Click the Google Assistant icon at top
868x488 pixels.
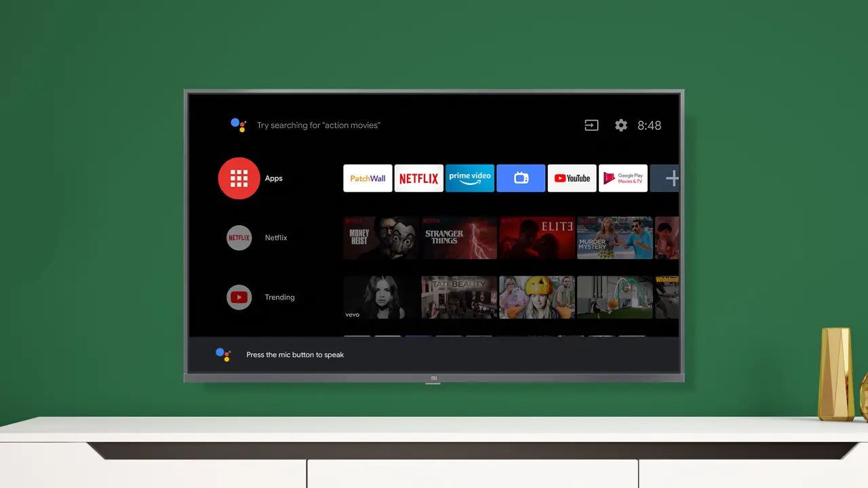coord(238,125)
